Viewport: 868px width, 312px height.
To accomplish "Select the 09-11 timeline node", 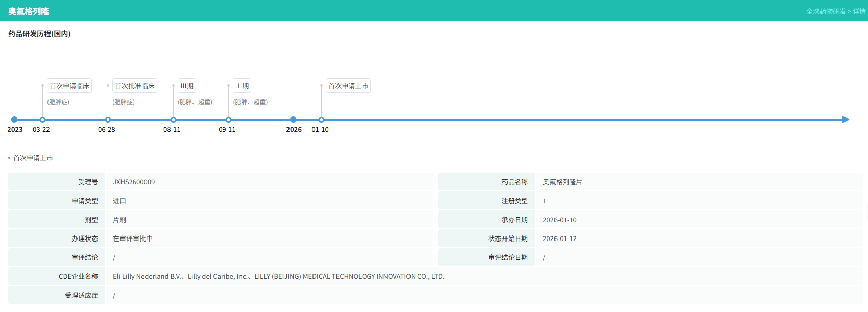I will tap(228, 119).
